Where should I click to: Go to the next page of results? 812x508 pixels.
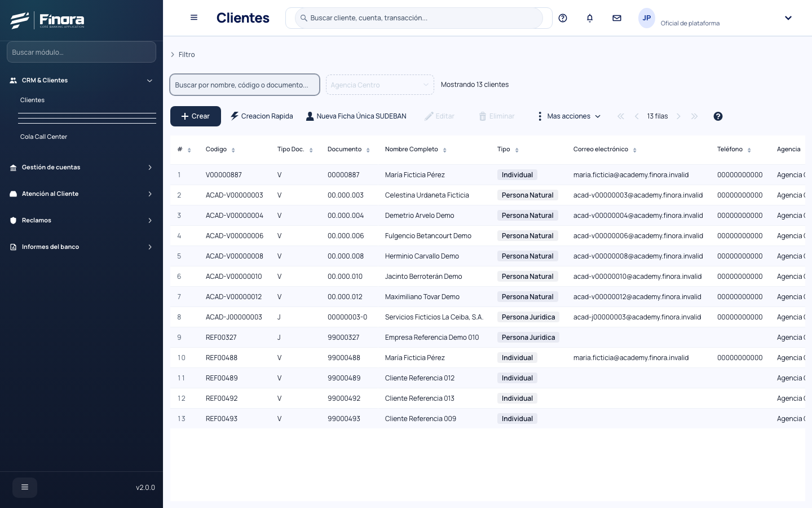tap(678, 116)
